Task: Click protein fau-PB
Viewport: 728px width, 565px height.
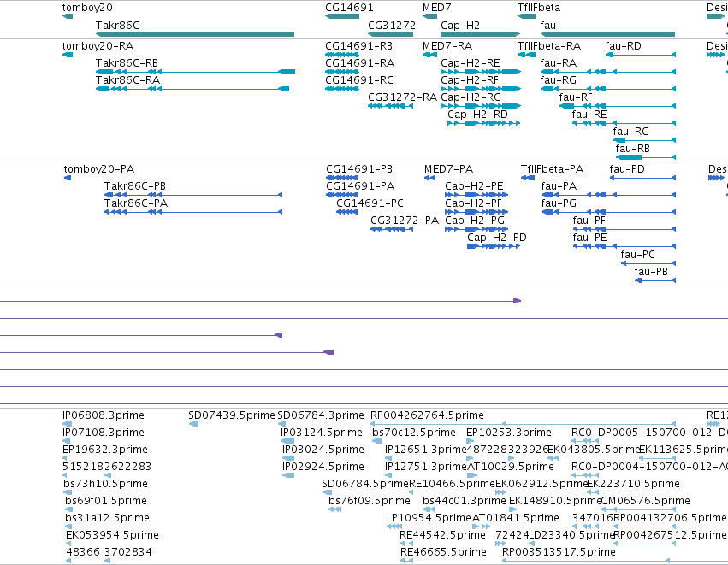Action: [655, 280]
